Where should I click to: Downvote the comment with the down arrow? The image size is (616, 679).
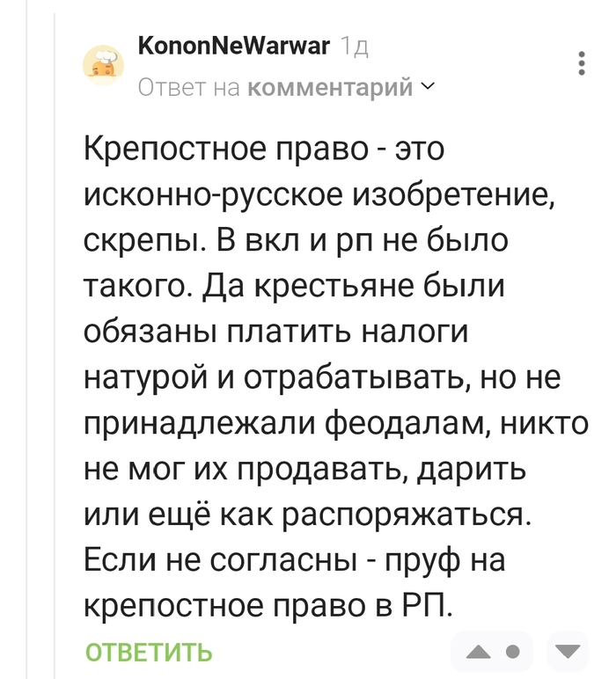568,651
